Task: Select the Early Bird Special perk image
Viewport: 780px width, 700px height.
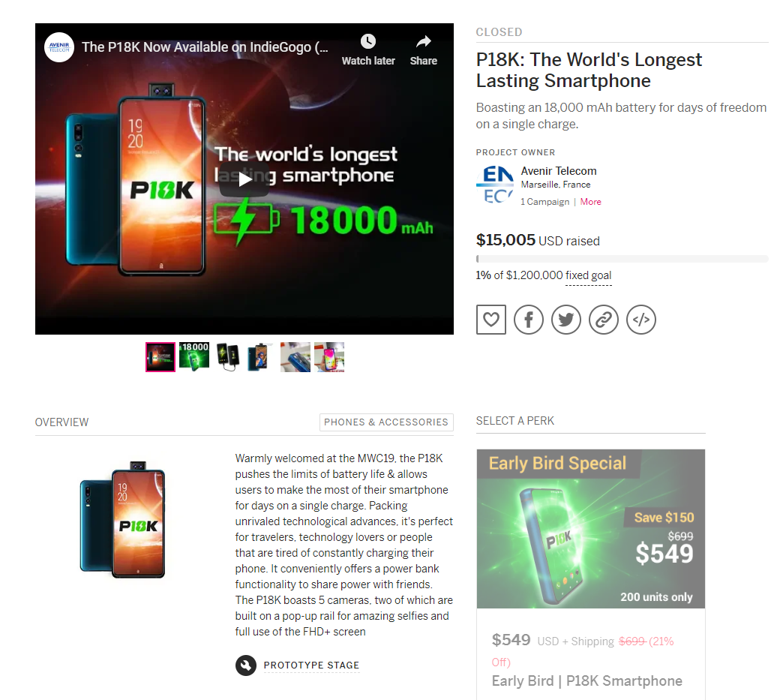Action: coord(590,528)
